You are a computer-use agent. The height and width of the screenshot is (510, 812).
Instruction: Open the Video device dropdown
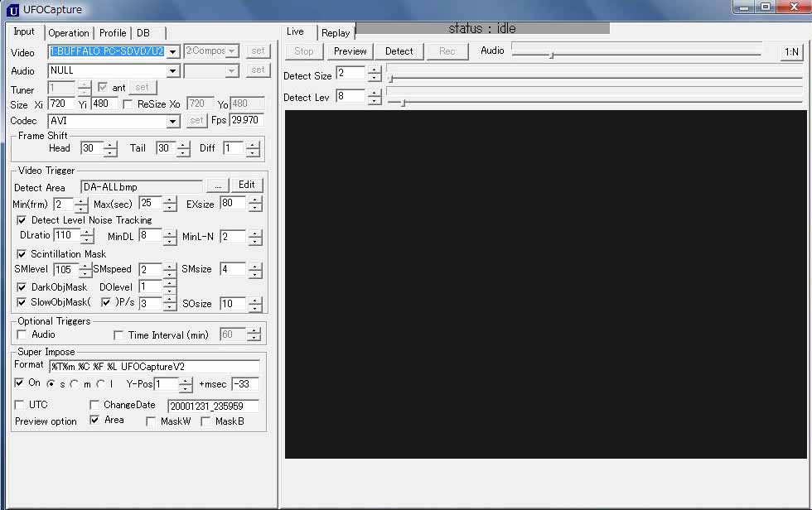[x=172, y=51]
